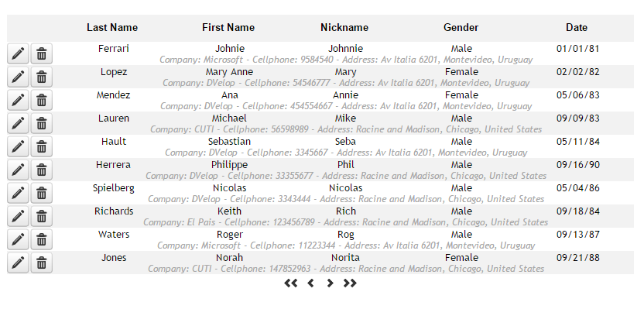Edit the Hault record

pos(18,146)
